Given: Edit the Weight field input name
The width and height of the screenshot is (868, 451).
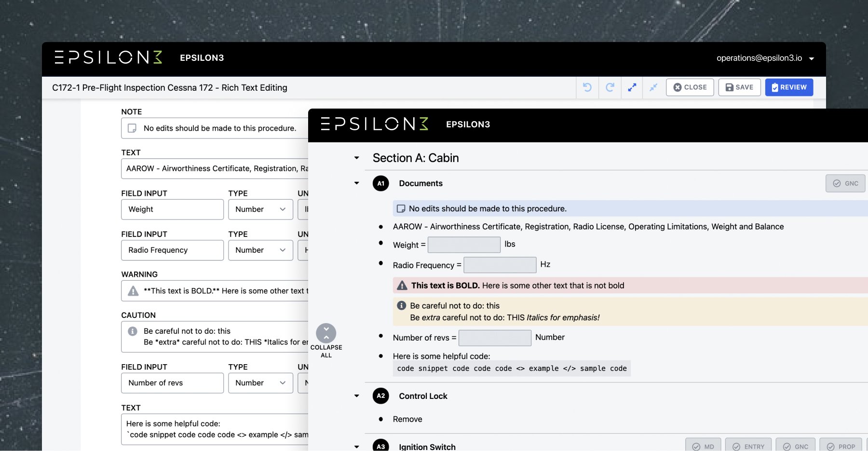Looking at the screenshot, I should tap(172, 209).
